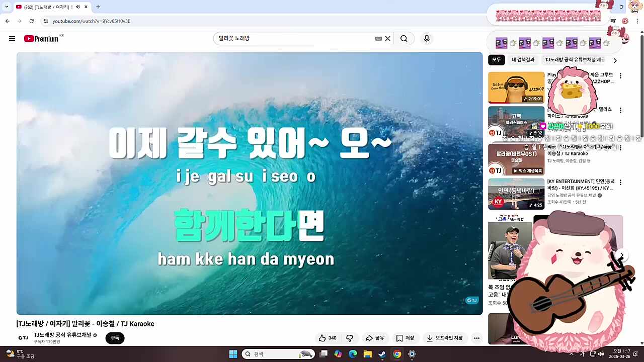Image resolution: width=644 pixels, height=362 pixels.
Task: Open File Explorer from the taskbar
Action: [367, 354]
